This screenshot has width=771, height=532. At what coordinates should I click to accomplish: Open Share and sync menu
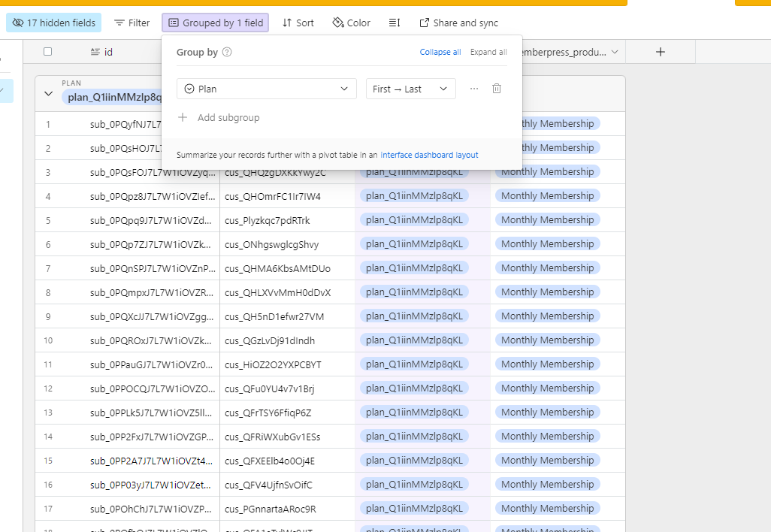click(x=458, y=23)
